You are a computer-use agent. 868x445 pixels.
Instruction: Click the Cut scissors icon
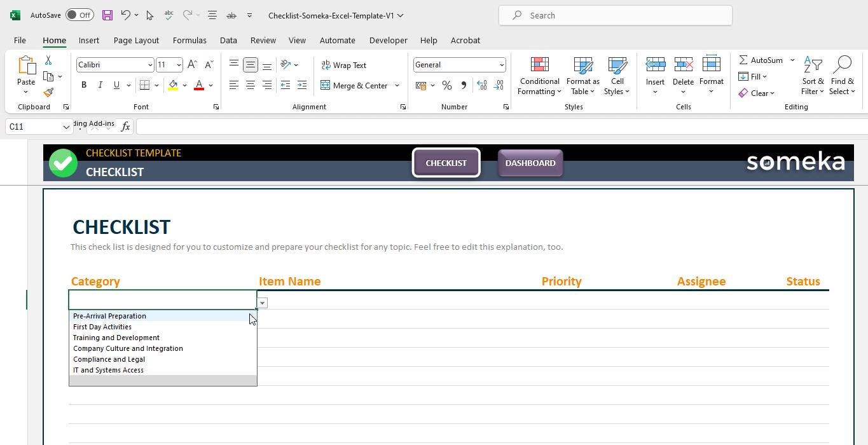click(x=48, y=60)
